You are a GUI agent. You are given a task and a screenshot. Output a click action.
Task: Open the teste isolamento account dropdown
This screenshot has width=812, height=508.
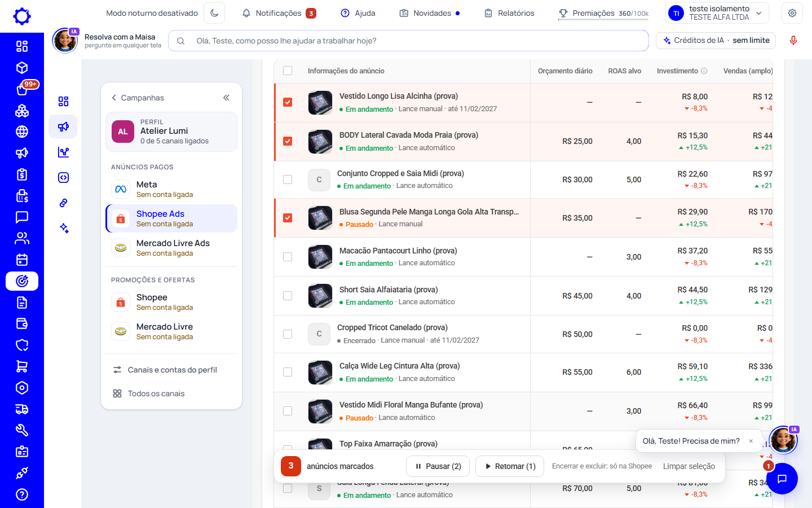coord(716,13)
